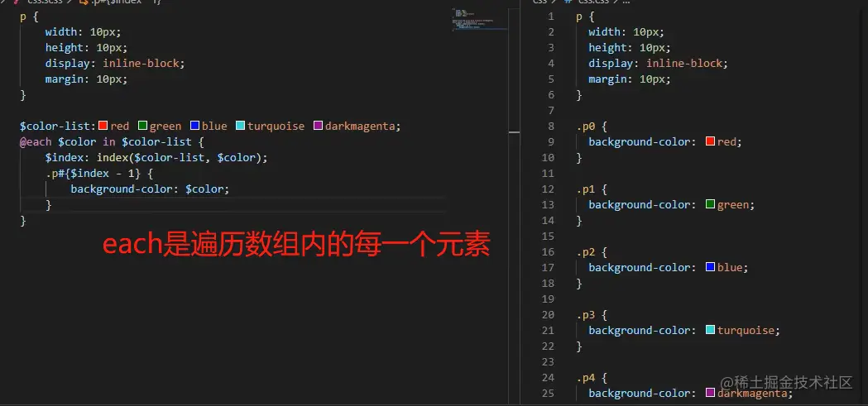Click the red swatch on CSS line 9

point(711,141)
